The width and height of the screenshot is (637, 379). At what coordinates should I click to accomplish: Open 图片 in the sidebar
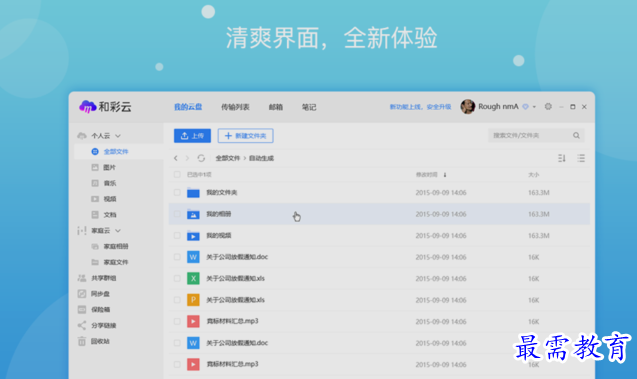pyautogui.click(x=109, y=167)
